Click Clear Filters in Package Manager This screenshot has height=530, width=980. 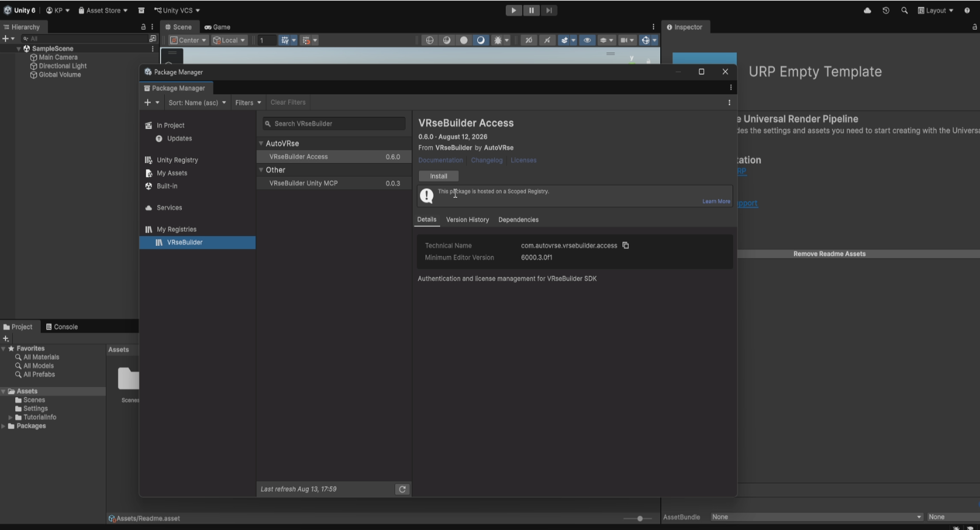(288, 102)
